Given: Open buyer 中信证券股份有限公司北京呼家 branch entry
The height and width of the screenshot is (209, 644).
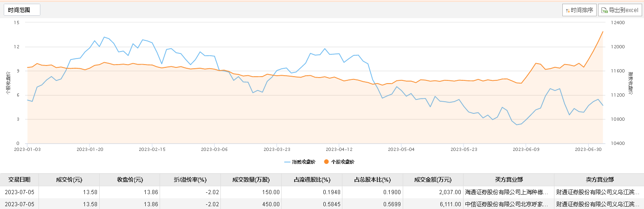Looking at the screenshot, I should [509, 204].
